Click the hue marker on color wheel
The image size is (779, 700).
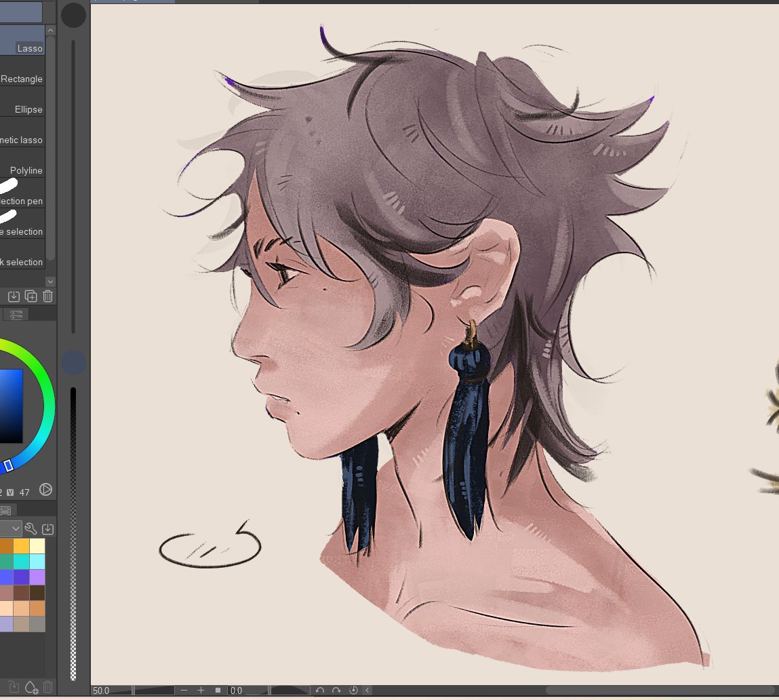8,466
